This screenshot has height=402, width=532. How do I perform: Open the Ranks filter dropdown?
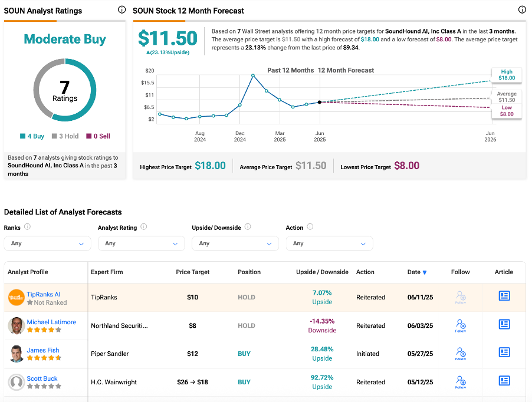pyautogui.click(x=48, y=243)
